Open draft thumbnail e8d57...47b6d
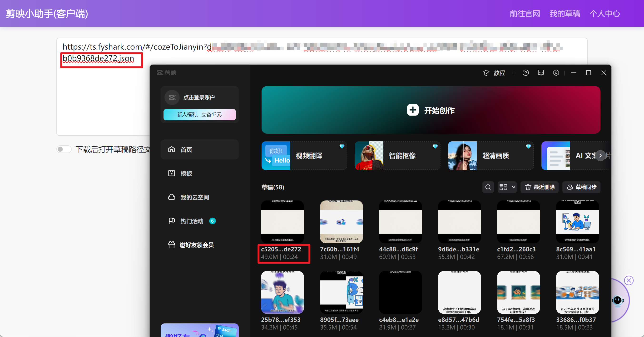The width and height of the screenshot is (644, 337). click(460, 292)
